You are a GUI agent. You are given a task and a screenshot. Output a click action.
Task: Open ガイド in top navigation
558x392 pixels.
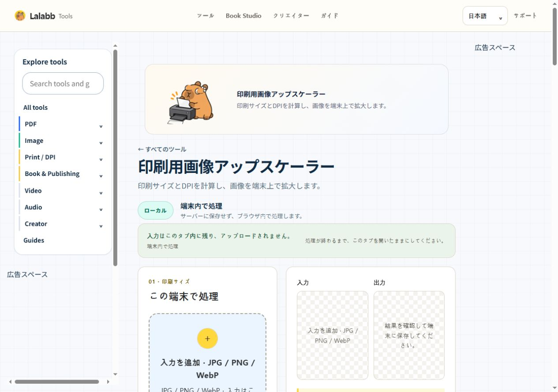click(x=330, y=16)
